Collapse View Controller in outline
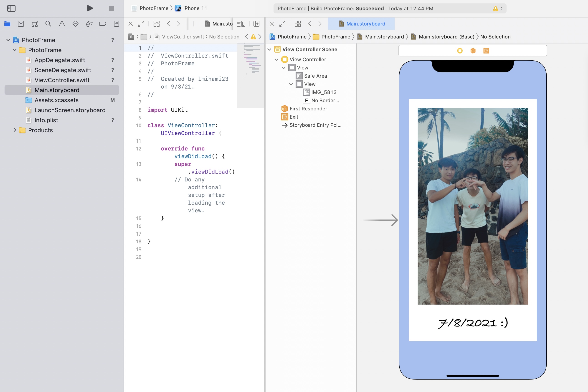 (x=277, y=59)
